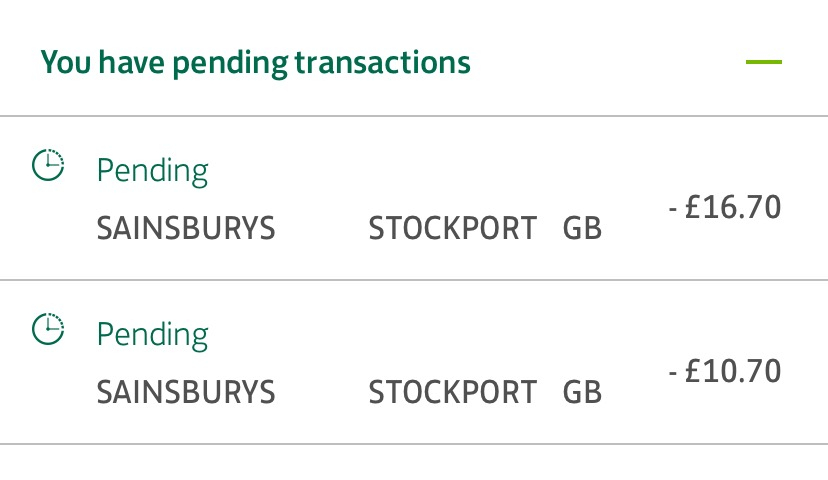Image resolution: width=828 pixels, height=480 pixels.
Task: Click STOCKPORT in the £16.70 transaction
Action: click(x=453, y=228)
